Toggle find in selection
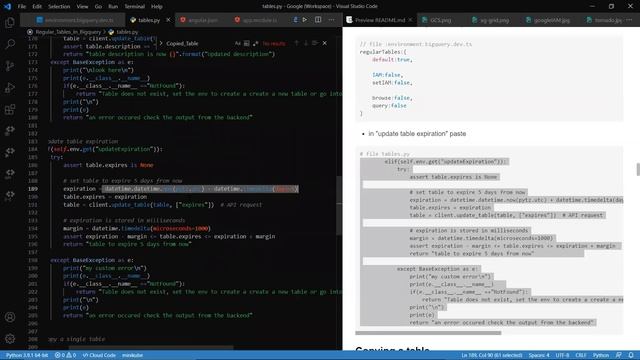 315,43
